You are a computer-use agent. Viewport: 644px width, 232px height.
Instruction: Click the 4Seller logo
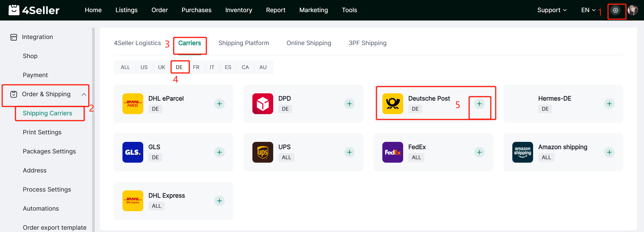point(34,10)
